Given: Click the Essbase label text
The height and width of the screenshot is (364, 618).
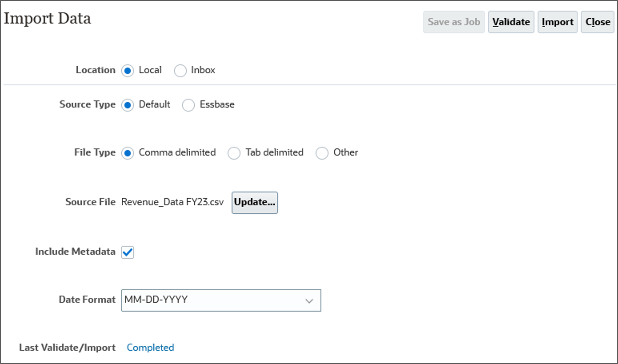Looking at the screenshot, I should [217, 104].
